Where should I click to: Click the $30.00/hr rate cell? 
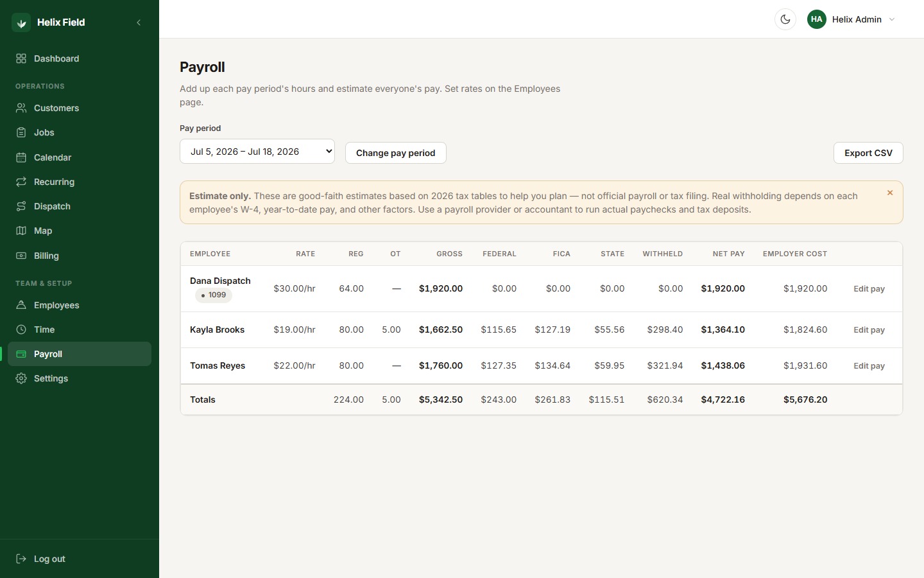[x=295, y=288]
